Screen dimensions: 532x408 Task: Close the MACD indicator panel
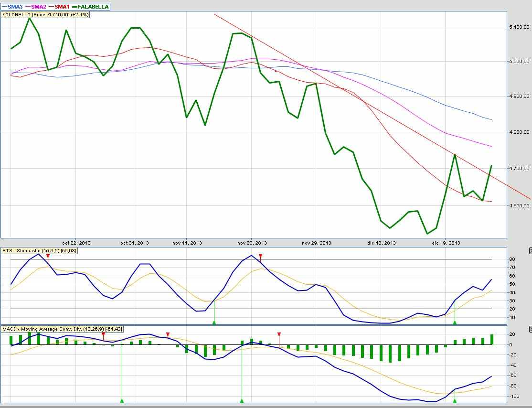530,330
